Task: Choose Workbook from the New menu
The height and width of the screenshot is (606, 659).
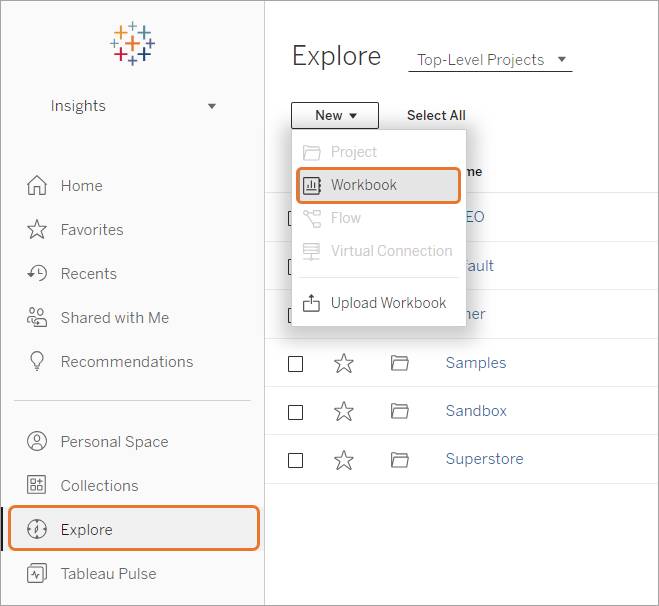Action: point(378,185)
